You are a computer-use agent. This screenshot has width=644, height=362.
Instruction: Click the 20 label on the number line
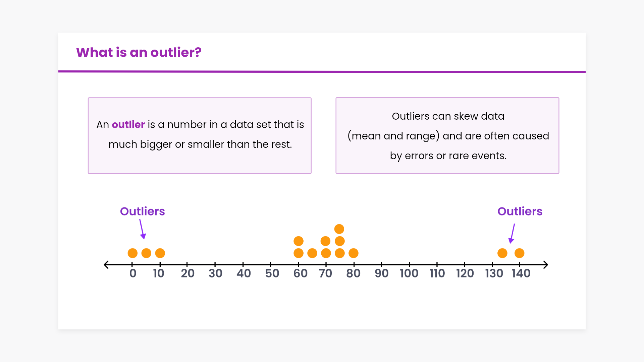click(x=187, y=274)
